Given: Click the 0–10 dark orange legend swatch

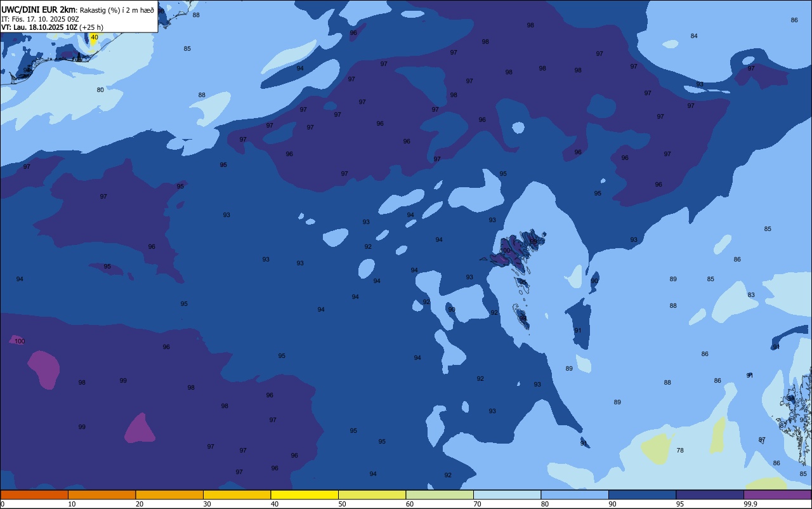Looking at the screenshot, I should [x=34, y=494].
